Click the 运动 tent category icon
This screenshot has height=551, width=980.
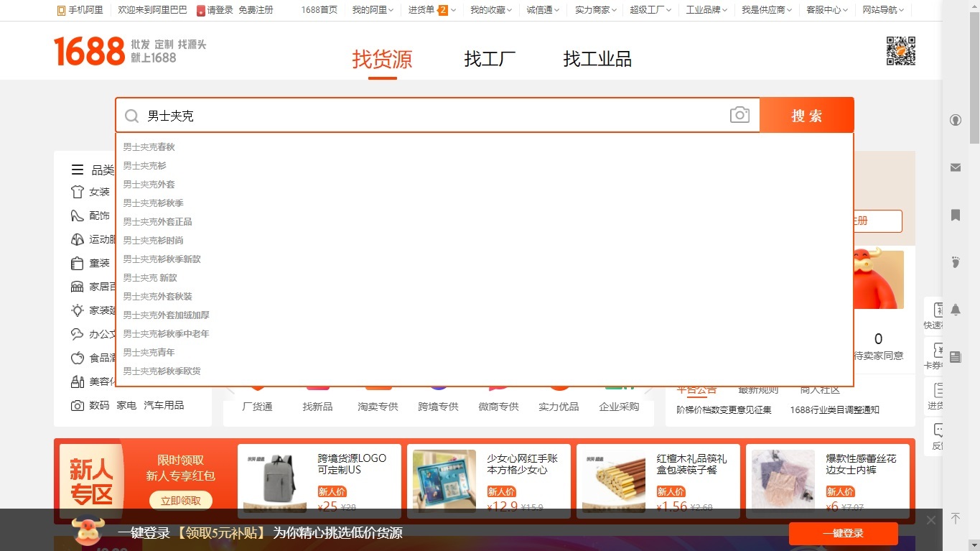pos(78,239)
